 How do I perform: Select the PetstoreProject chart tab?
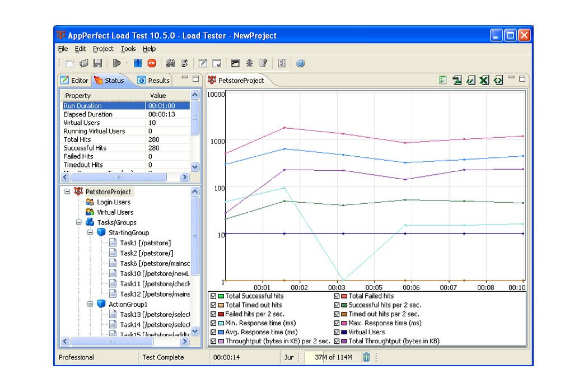pyautogui.click(x=236, y=80)
